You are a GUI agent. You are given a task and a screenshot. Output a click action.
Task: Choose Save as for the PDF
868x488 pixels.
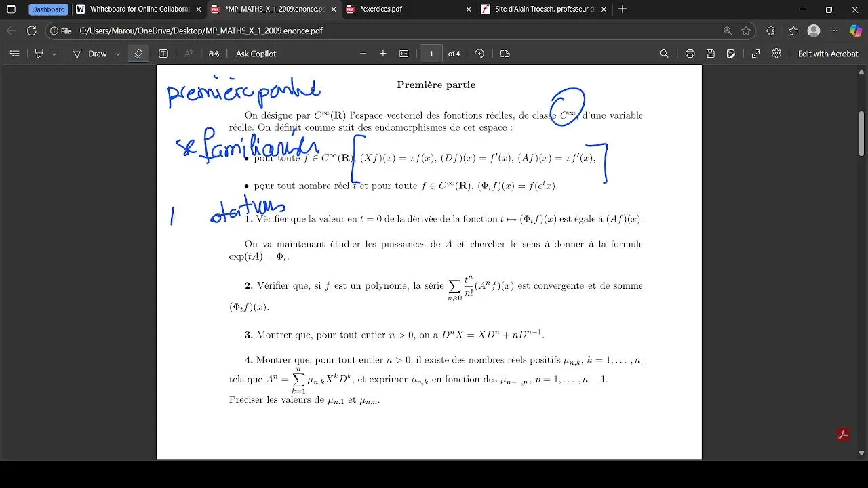pos(730,54)
